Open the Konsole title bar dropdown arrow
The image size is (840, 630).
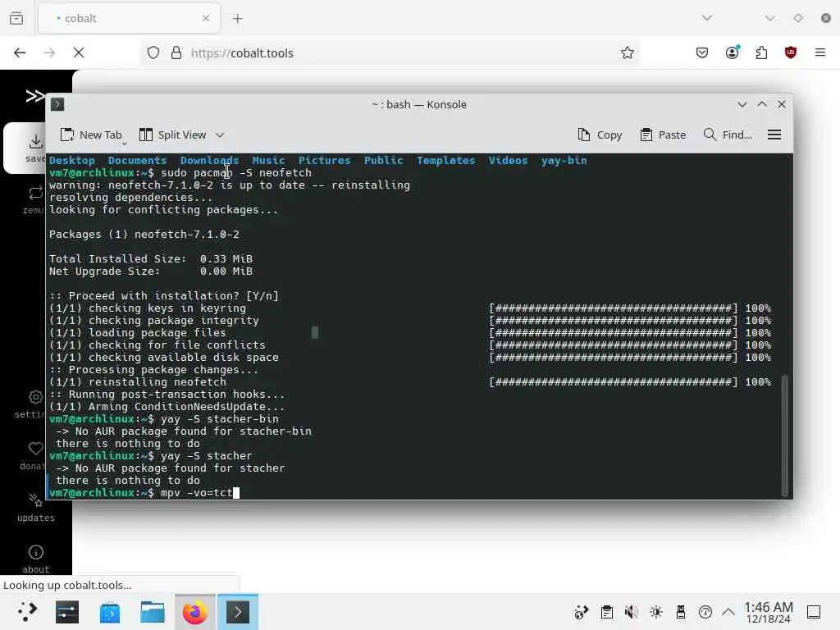742,104
